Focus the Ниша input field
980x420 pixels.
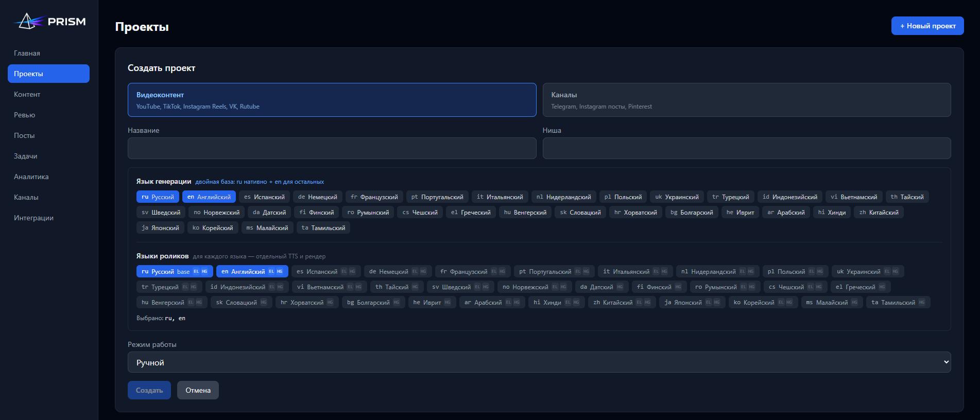[x=747, y=148]
